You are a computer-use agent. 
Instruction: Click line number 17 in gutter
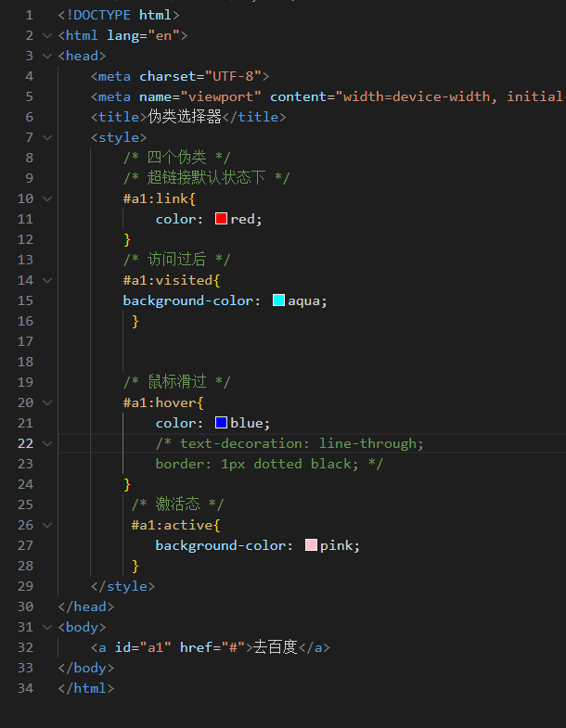click(26, 341)
